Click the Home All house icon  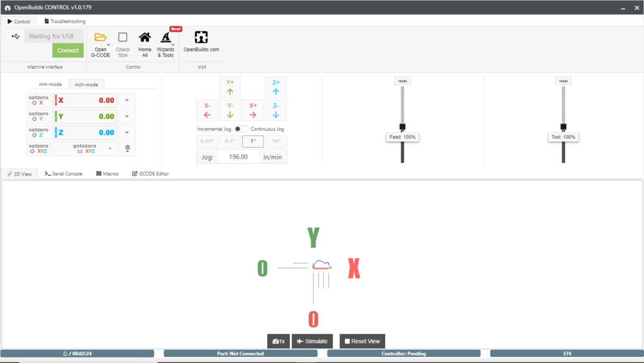[x=145, y=38]
